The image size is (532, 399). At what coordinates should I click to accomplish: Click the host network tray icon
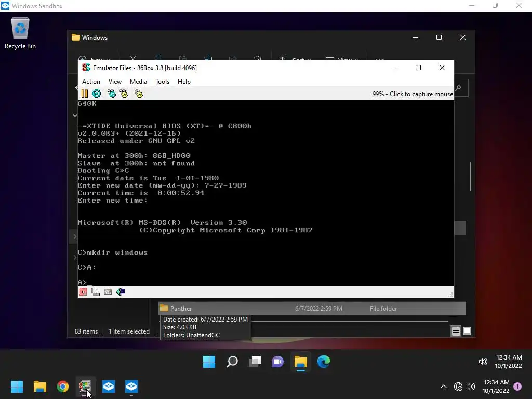pyautogui.click(x=458, y=387)
